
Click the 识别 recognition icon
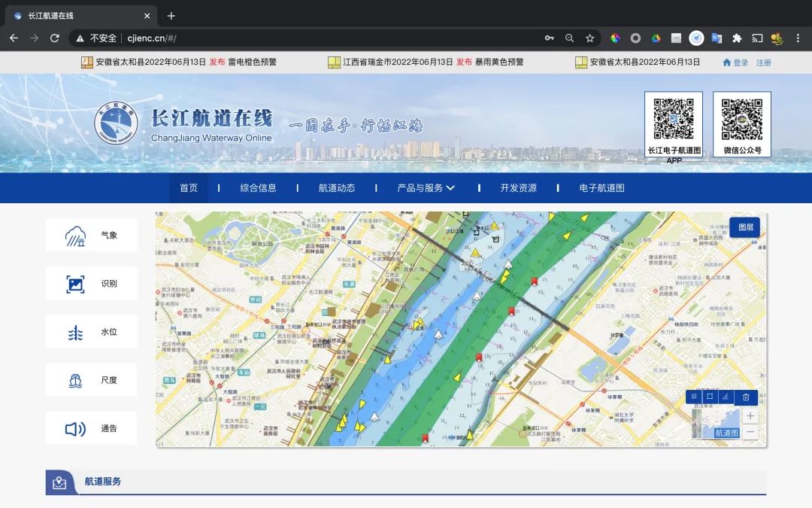coord(76,284)
